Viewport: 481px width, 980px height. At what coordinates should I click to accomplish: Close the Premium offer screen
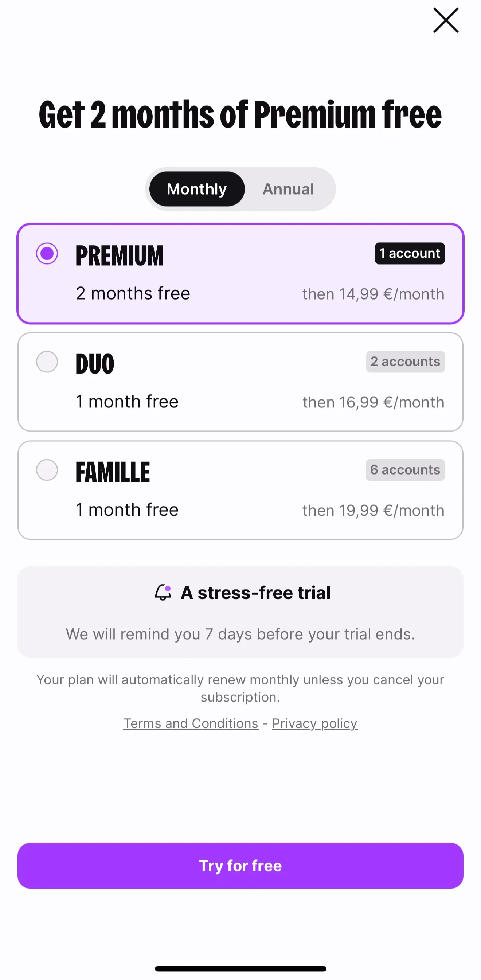[x=446, y=20]
